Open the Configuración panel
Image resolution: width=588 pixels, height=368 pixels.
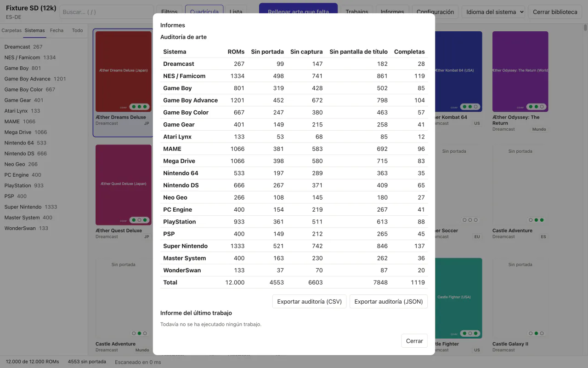[435, 12]
